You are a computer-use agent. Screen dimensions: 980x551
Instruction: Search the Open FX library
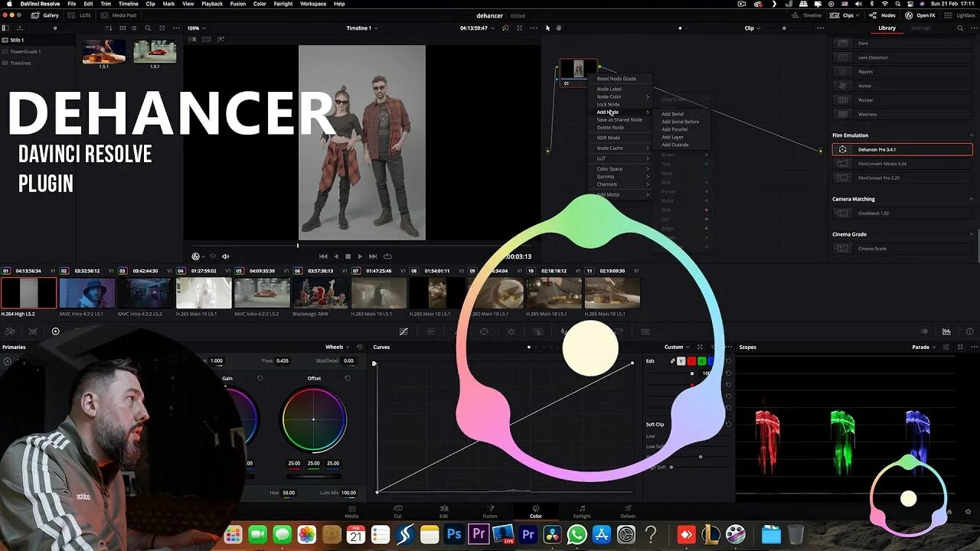coord(960,28)
